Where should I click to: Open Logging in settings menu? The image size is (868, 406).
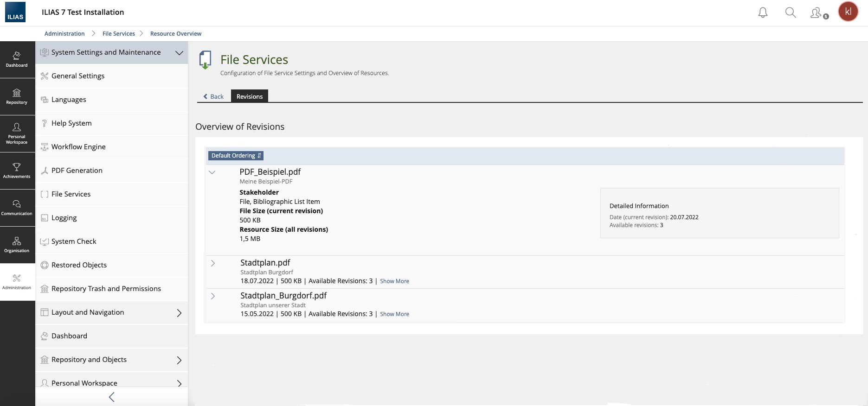[x=64, y=218]
